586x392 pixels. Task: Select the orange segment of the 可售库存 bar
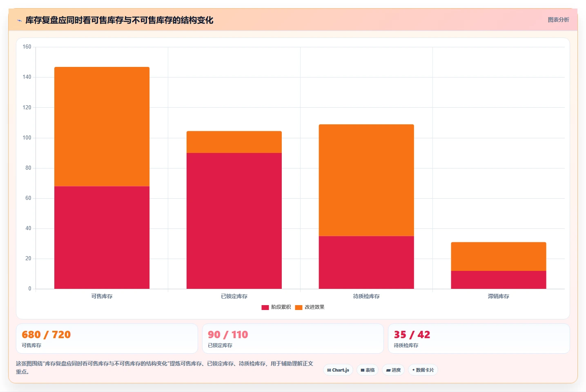tap(102, 126)
